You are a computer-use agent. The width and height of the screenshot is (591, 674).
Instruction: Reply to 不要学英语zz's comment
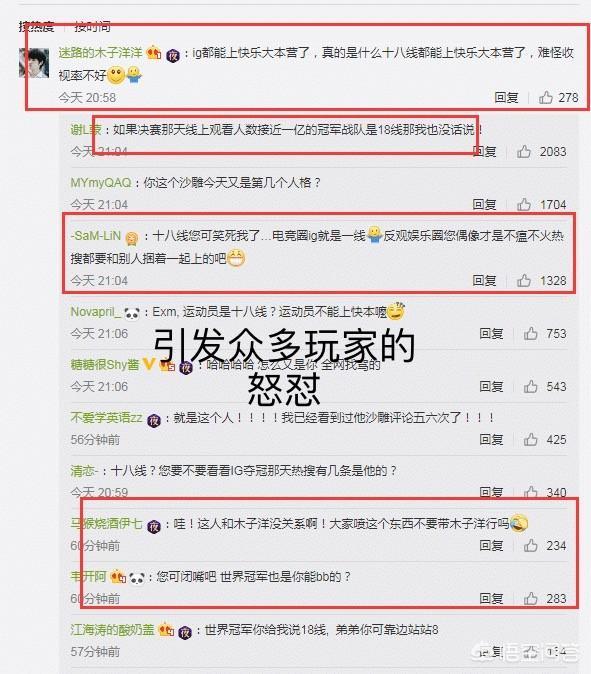point(491,439)
